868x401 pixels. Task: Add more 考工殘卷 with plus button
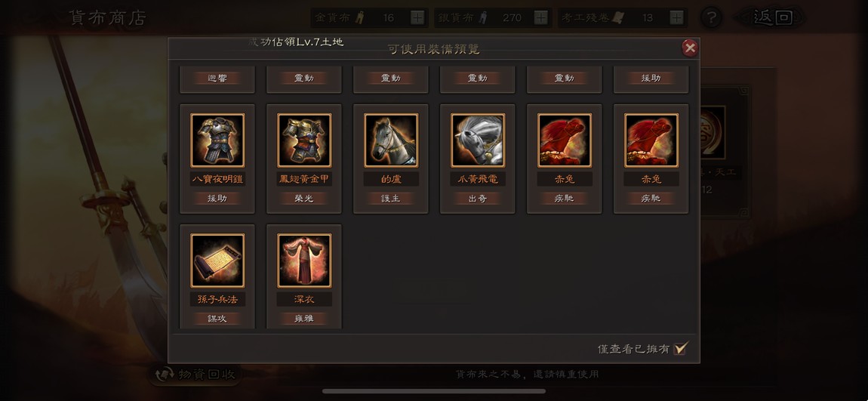pyautogui.click(x=676, y=17)
